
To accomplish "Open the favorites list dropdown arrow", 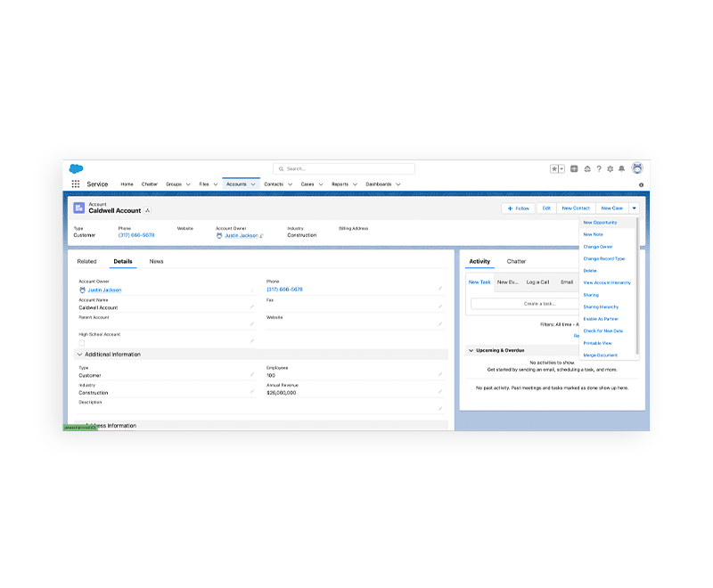I will point(561,169).
